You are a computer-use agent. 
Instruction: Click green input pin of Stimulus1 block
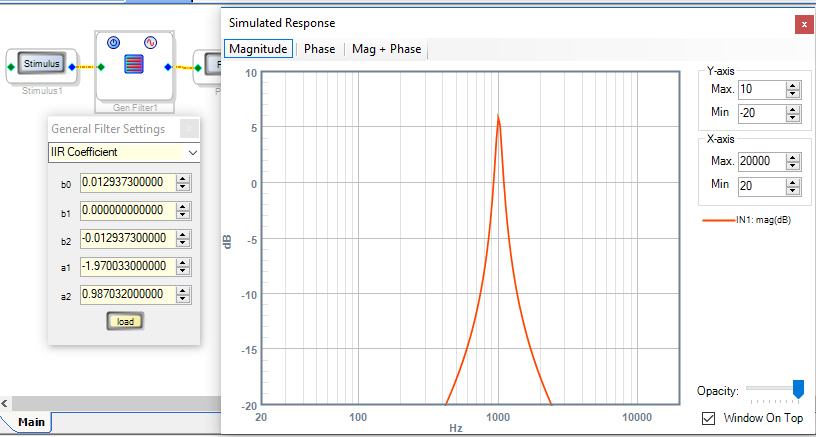coord(10,67)
